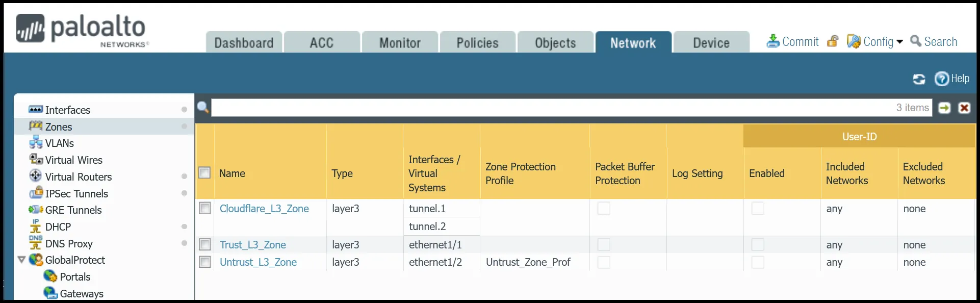Collapse the GlobalProtect tree
The height and width of the screenshot is (303, 980).
pyautogui.click(x=21, y=260)
